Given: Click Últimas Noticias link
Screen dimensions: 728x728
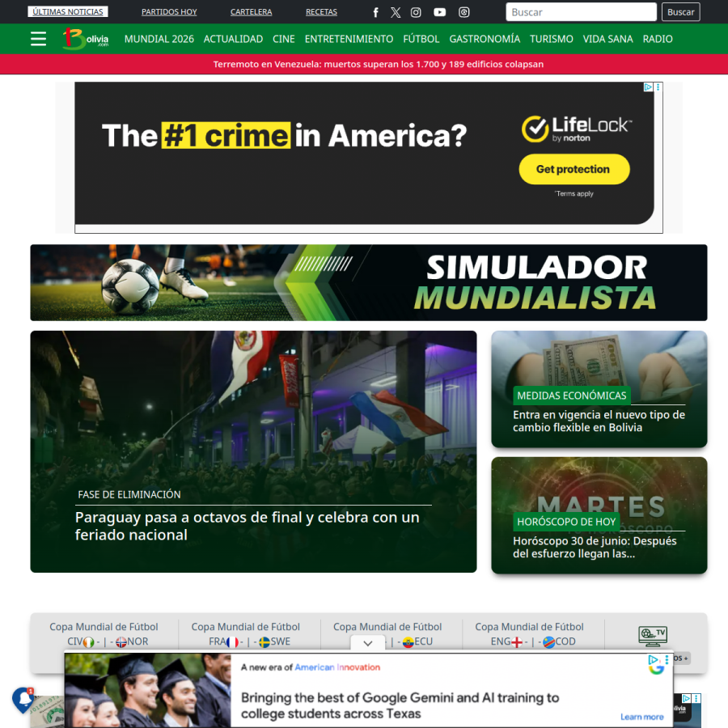Looking at the screenshot, I should click(x=68, y=11).
